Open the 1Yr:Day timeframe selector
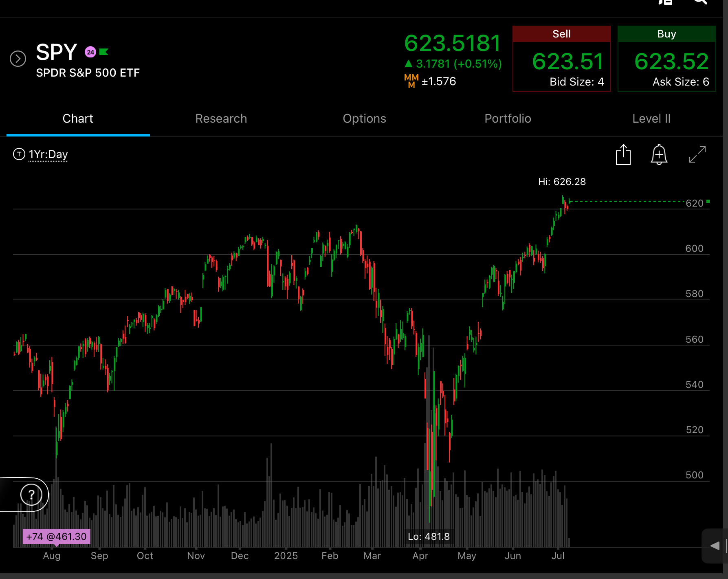 pos(48,154)
